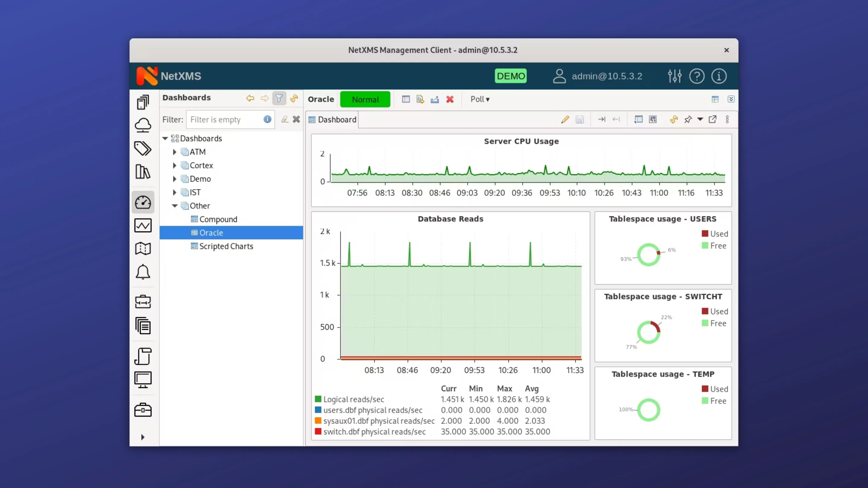This screenshot has width=868, height=488.
Task: Select the Graphs line chart icon in sidebar
Action: click(x=143, y=225)
